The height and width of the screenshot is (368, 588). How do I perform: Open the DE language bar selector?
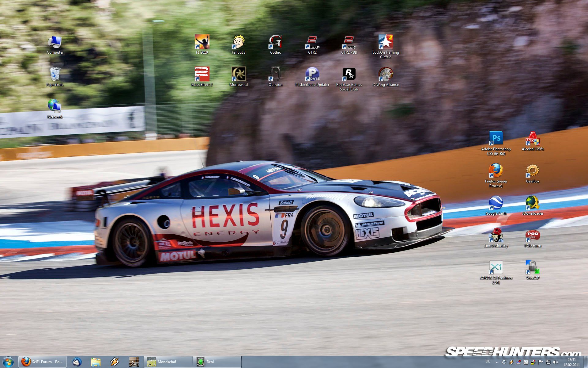[x=488, y=362]
